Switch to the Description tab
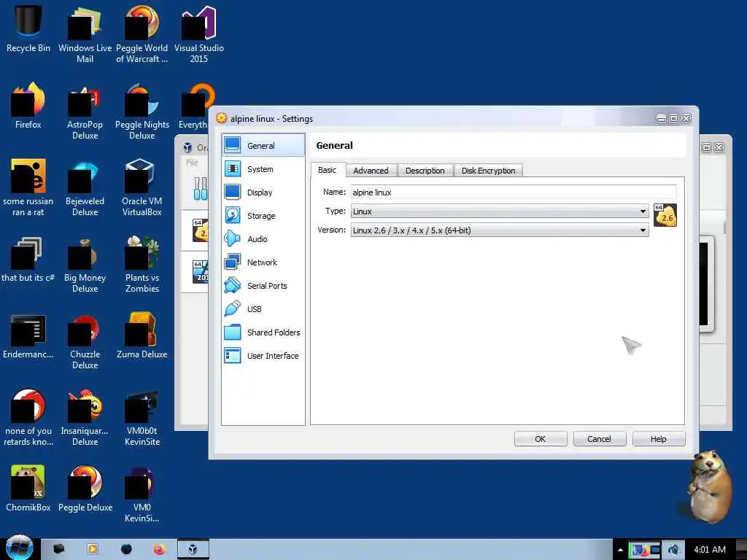Viewport: 747px width, 560px height. [x=425, y=171]
